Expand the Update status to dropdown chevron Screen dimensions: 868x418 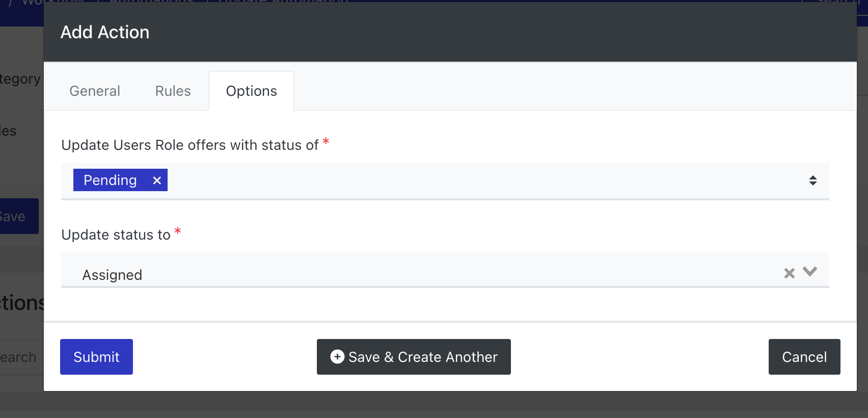point(810,272)
